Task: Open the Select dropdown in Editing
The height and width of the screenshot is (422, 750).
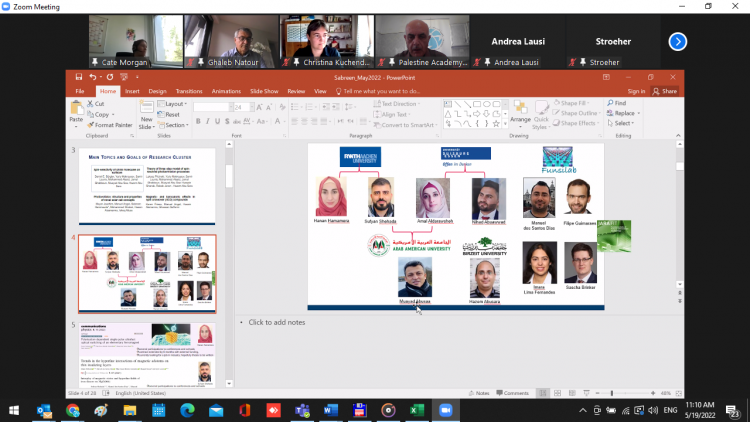Action: [x=620, y=123]
